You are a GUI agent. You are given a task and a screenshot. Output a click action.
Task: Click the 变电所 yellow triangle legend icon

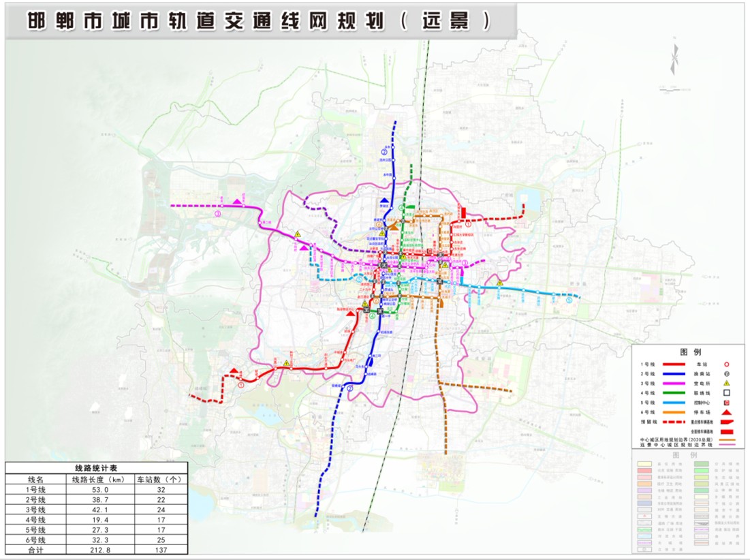(x=727, y=384)
